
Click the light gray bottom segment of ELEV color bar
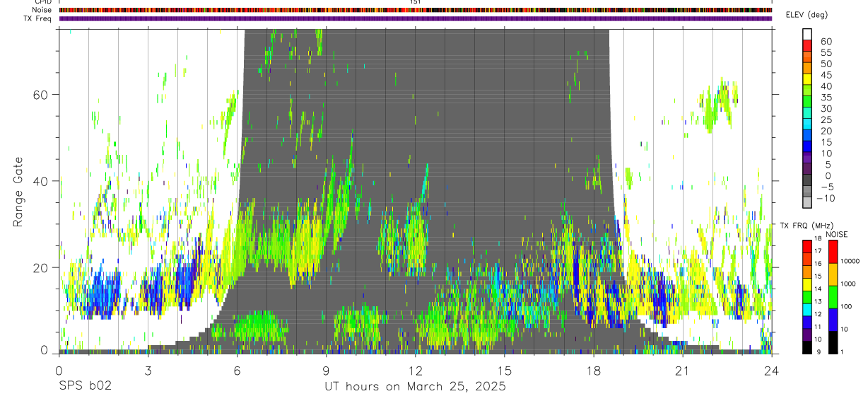807,203
